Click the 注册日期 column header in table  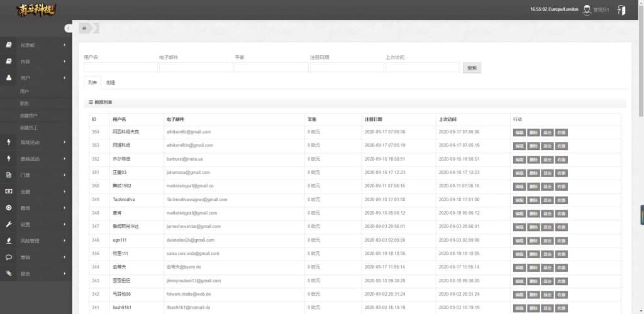[374, 120]
